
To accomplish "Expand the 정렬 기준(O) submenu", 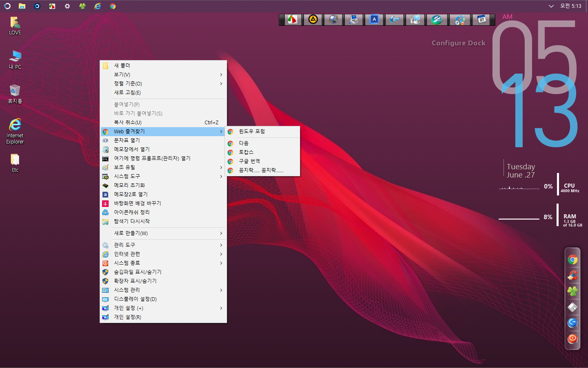I will 163,83.
